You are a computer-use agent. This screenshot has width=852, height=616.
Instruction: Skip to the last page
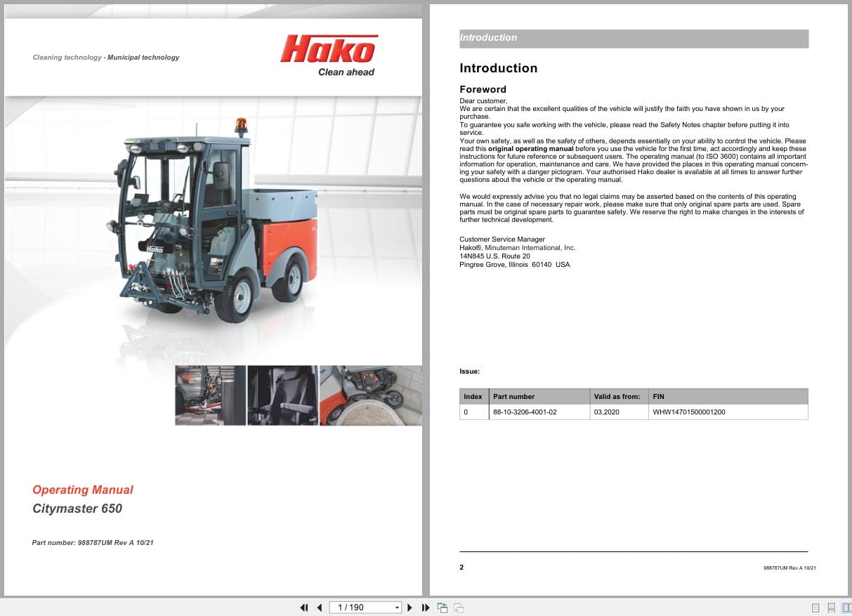coord(425,608)
